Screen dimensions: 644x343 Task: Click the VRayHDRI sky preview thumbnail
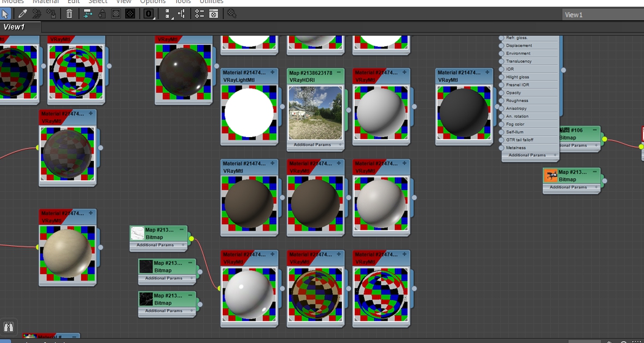click(315, 112)
